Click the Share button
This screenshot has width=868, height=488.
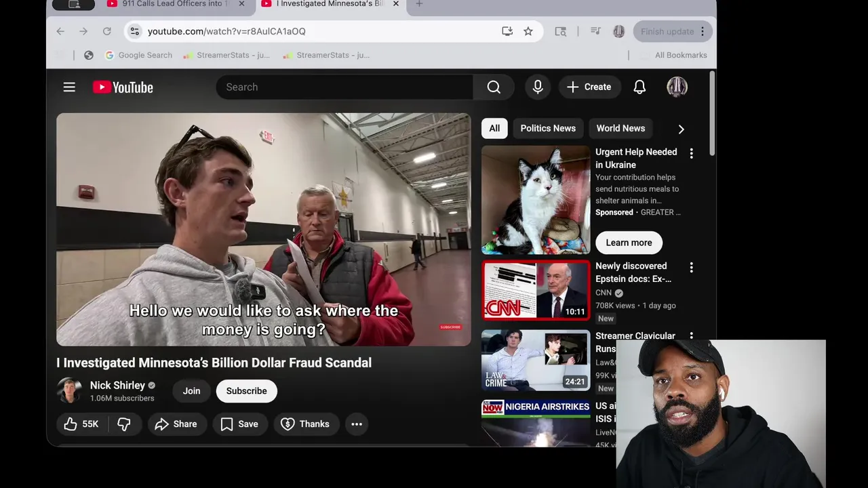coord(176,424)
